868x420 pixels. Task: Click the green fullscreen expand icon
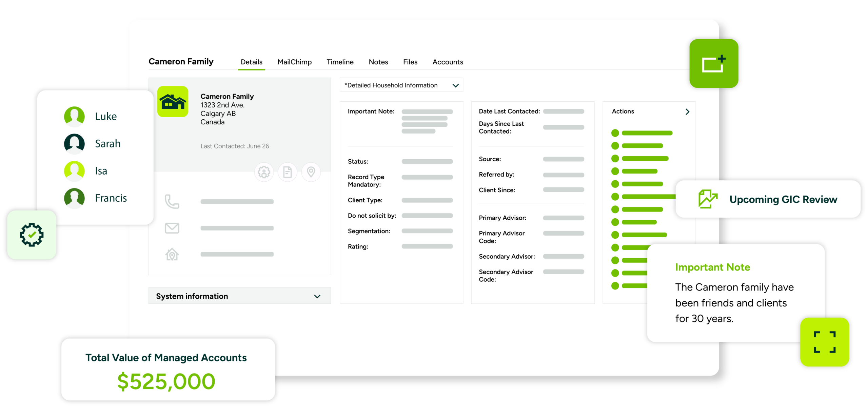coord(824,342)
